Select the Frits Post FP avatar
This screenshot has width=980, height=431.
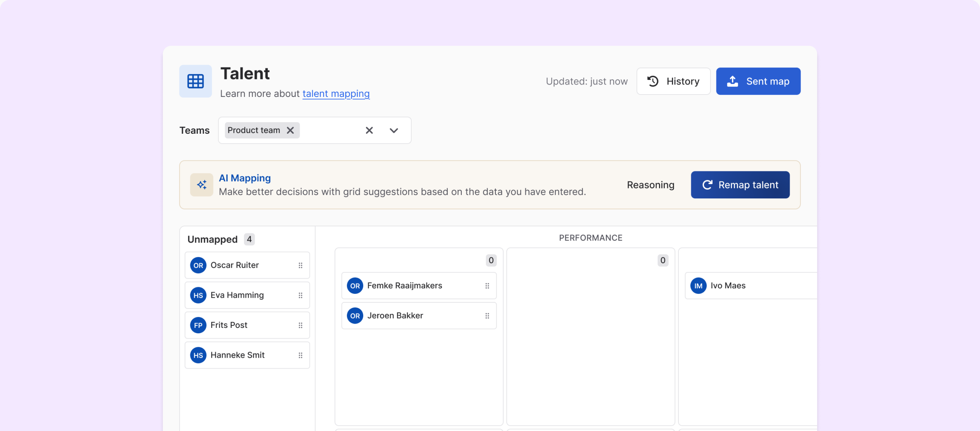tap(198, 325)
